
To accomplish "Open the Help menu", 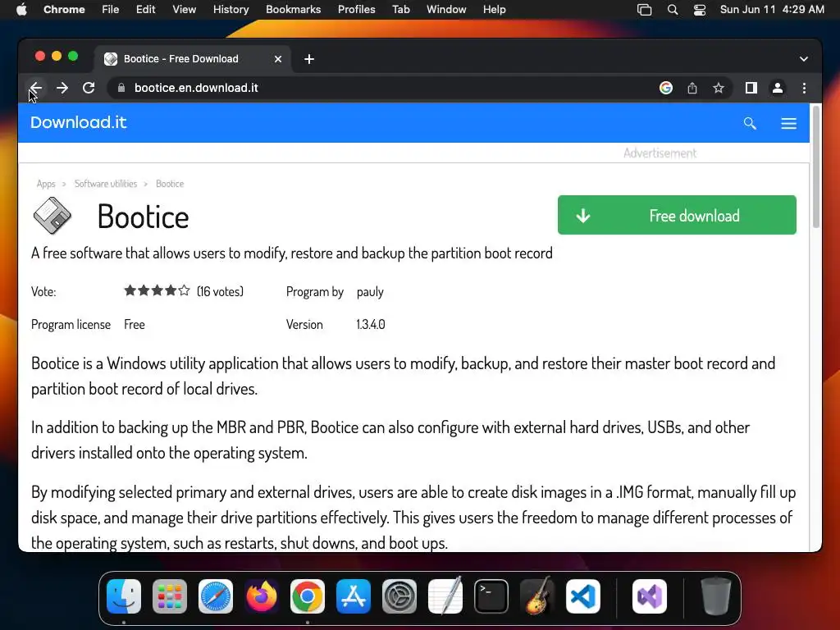I will (x=494, y=10).
